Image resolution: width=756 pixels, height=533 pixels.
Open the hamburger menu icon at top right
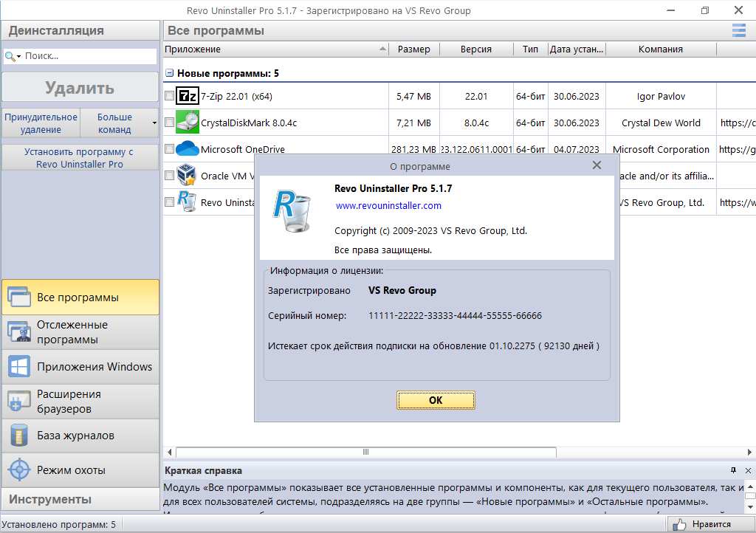(738, 30)
